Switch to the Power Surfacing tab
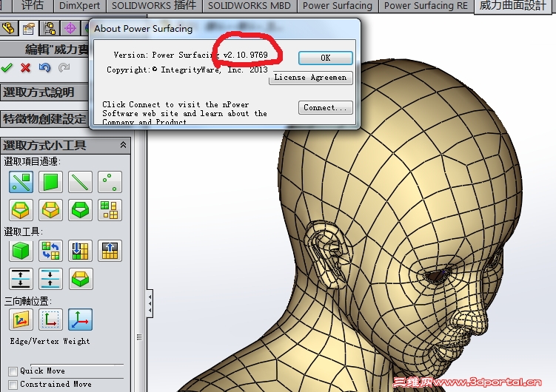This screenshot has height=392, width=556. point(337,6)
